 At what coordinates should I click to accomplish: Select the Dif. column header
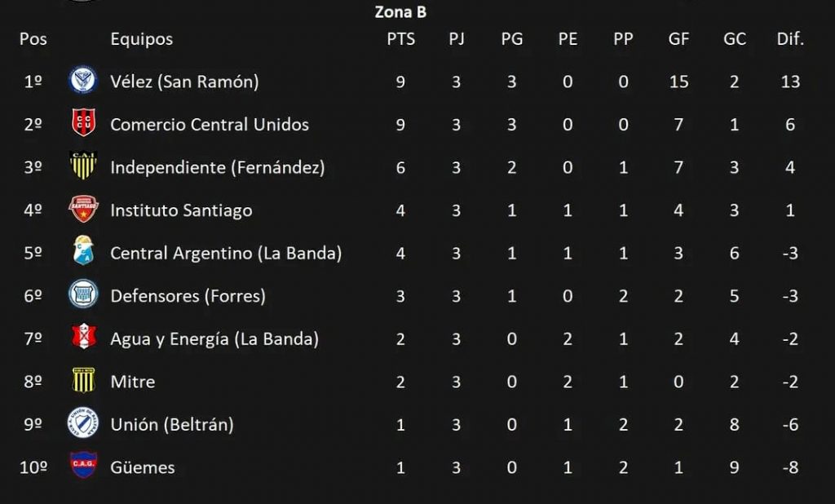[x=790, y=39]
